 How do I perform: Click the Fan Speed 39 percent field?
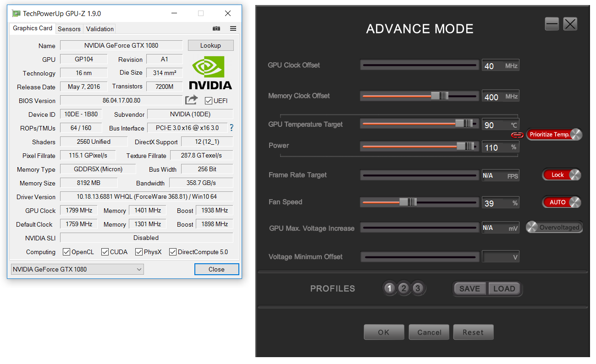[500, 203]
